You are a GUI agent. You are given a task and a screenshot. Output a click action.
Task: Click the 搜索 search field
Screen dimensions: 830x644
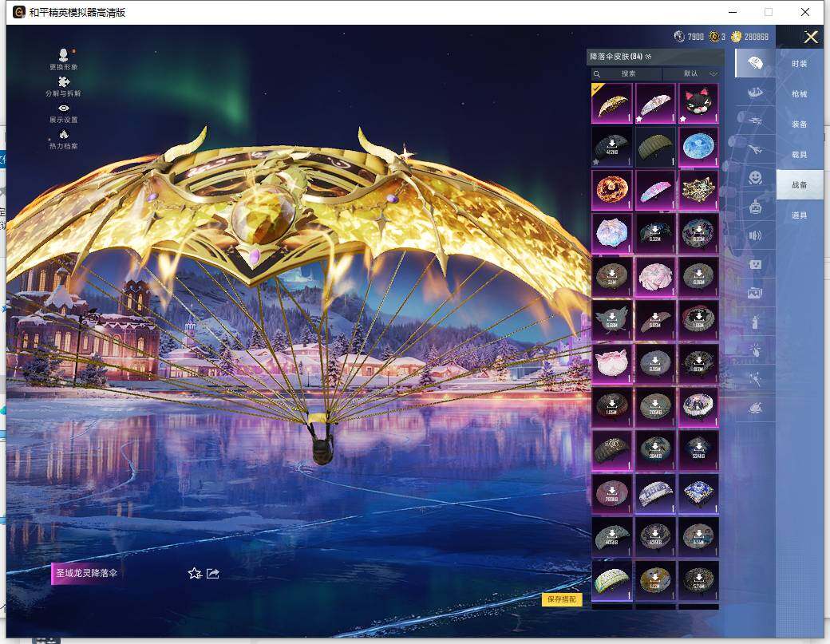[626, 73]
